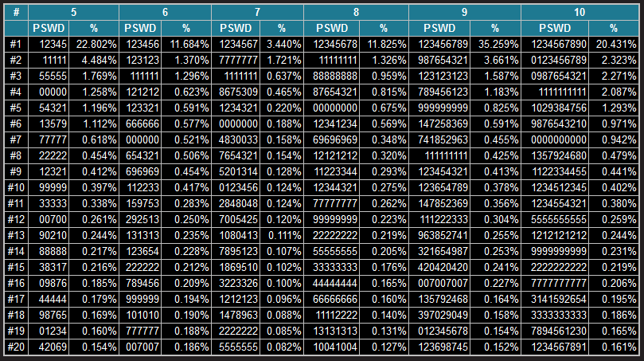The width and height of the screenshot is (644, 361).
Task: Select the password cell 007007007
Action: (x=439, y=283)
